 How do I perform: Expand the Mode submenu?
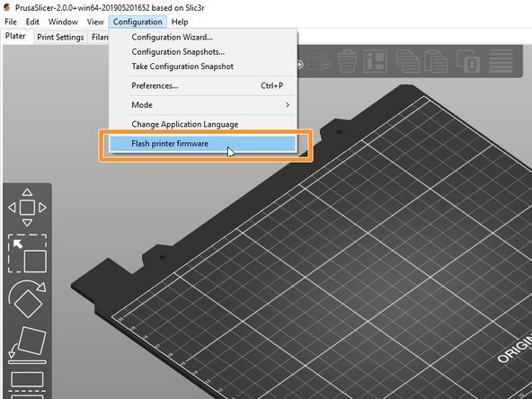203,105
